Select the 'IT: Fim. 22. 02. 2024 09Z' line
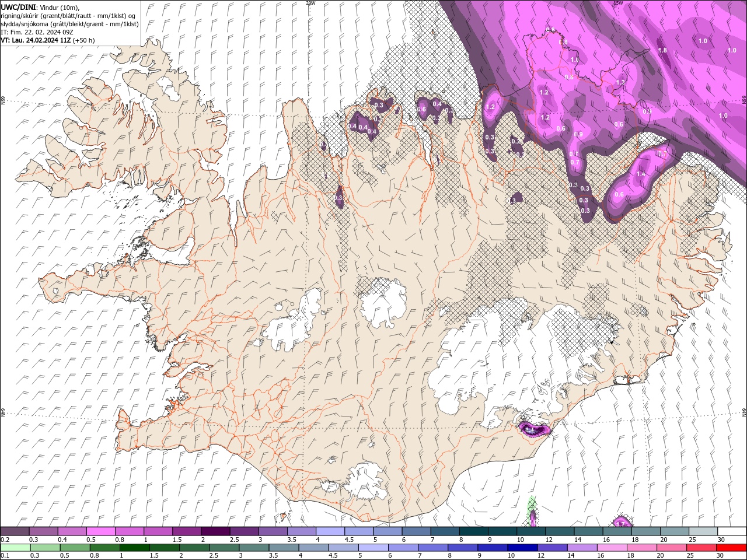Viewport: 747px width, 560px height. (36, 32)
